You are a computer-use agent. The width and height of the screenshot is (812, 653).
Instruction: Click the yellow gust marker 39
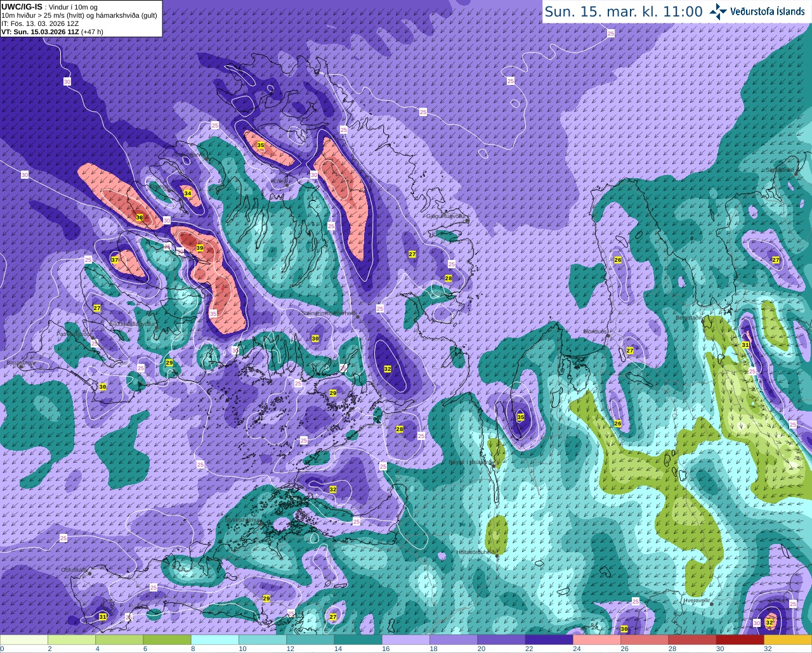200,248
